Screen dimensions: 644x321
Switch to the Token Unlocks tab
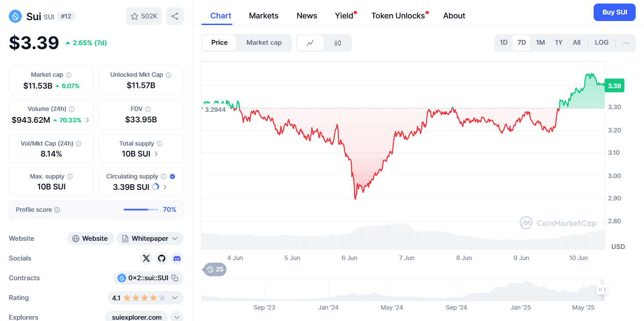point(398,16)
